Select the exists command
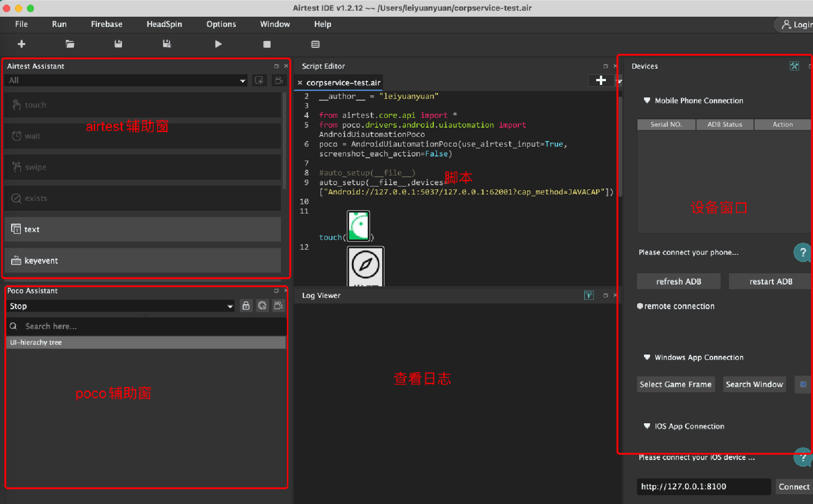 (143, 198)
